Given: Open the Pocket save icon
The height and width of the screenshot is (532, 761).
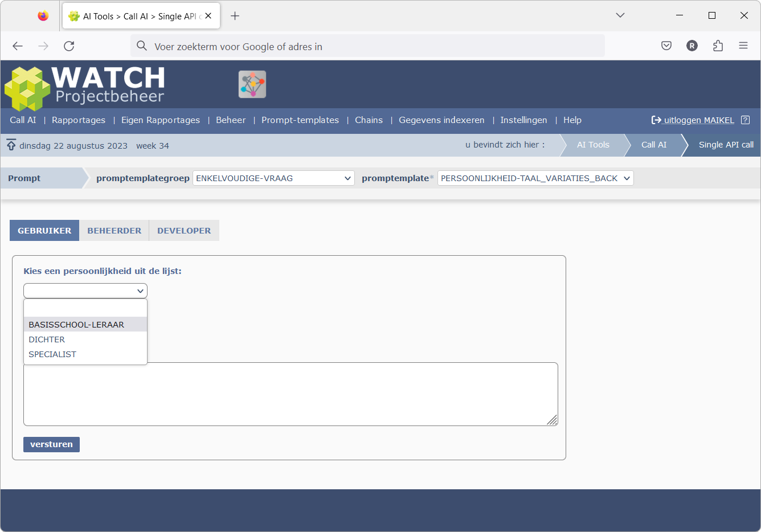Looking at the screenshot, I should [x=666, y=46].
